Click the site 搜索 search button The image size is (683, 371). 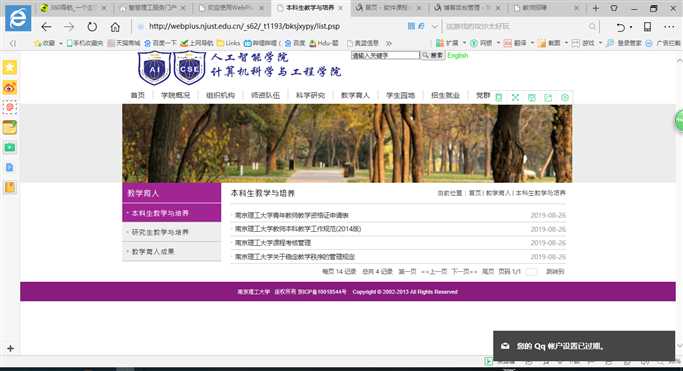(433, 56)
